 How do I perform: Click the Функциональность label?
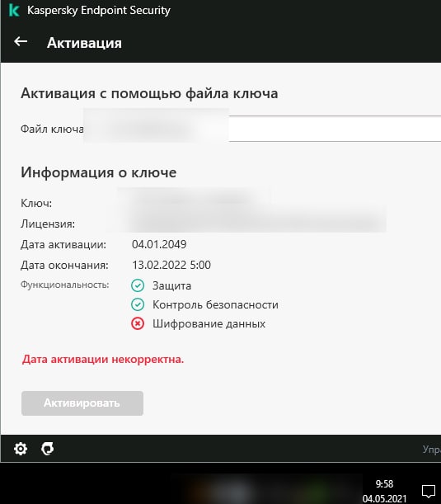(x=65, y=285)
